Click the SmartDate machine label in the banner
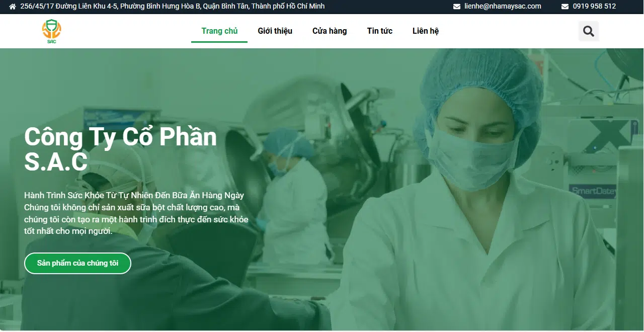The height and width of the screenshot is (332, 644). [594, 191]
